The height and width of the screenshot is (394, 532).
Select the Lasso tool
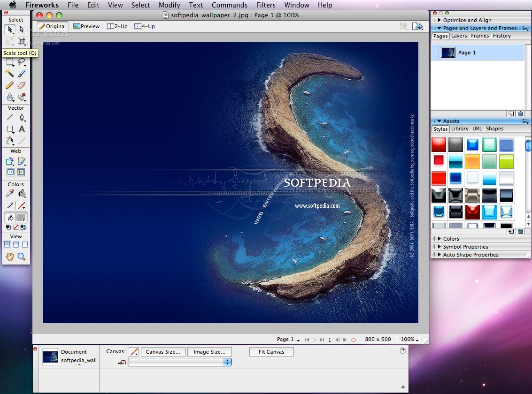22,61
